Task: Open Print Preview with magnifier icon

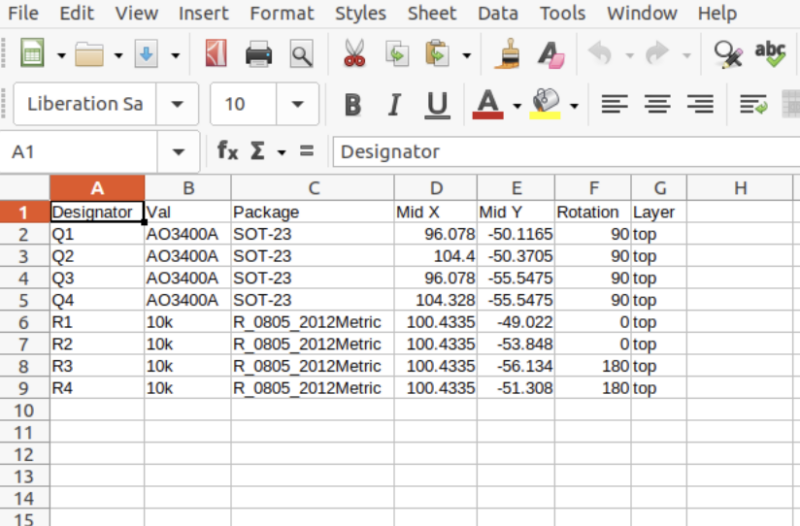Action: coord(301,54)
